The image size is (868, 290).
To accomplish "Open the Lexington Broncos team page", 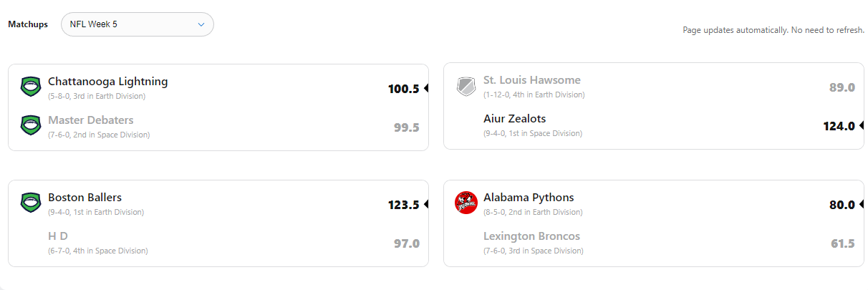I will point(531,236).
